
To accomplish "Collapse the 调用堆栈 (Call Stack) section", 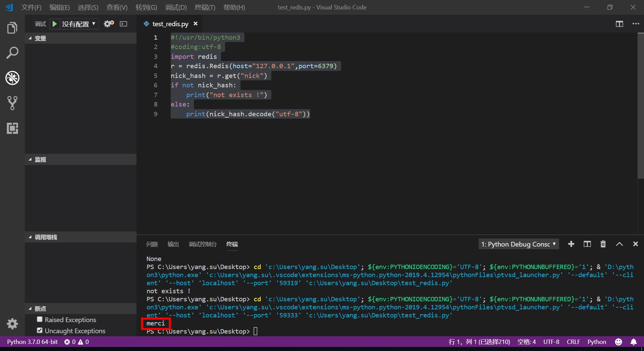I will coord(80,237).
